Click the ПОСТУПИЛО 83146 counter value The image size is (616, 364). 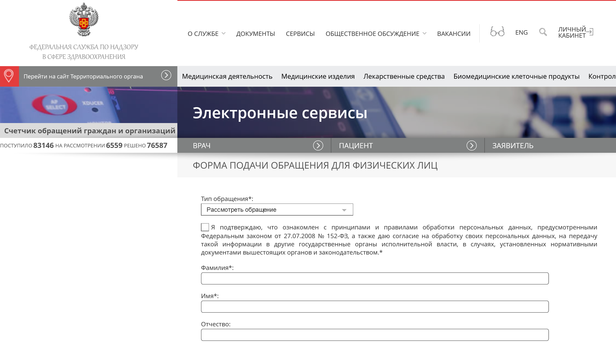pyautogui.click(x=27, y=146)
